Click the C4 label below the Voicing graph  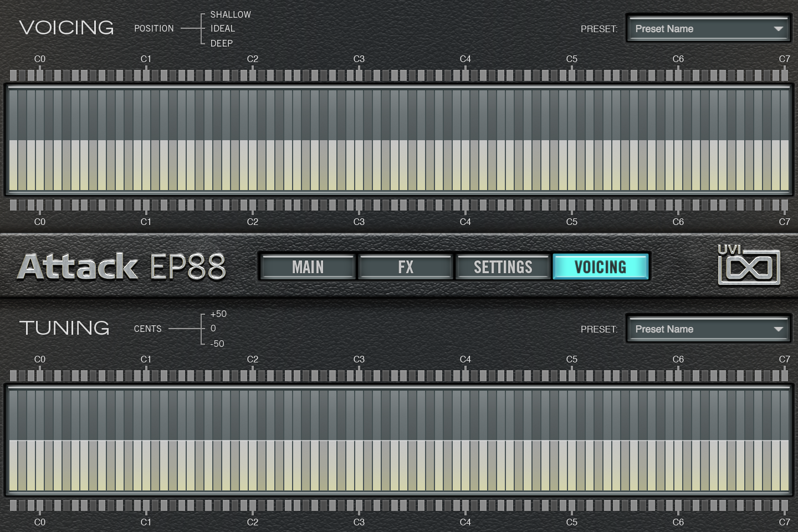coord(465,222)
